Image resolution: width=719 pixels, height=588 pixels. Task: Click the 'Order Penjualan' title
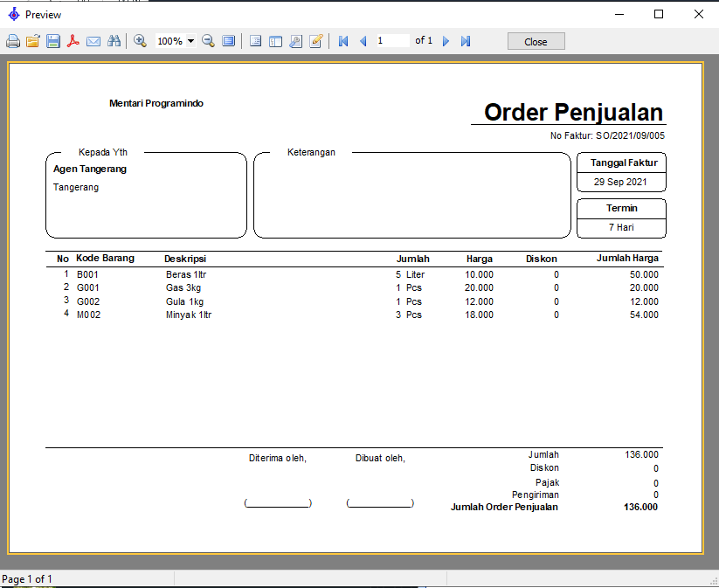[573, 112]
